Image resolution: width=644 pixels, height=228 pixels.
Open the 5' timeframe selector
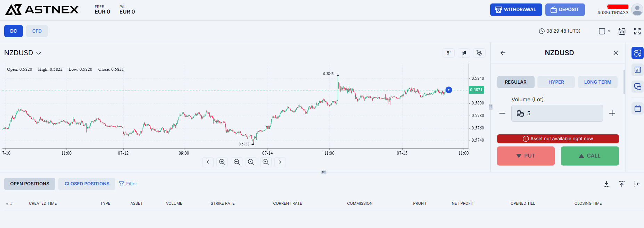448,53
